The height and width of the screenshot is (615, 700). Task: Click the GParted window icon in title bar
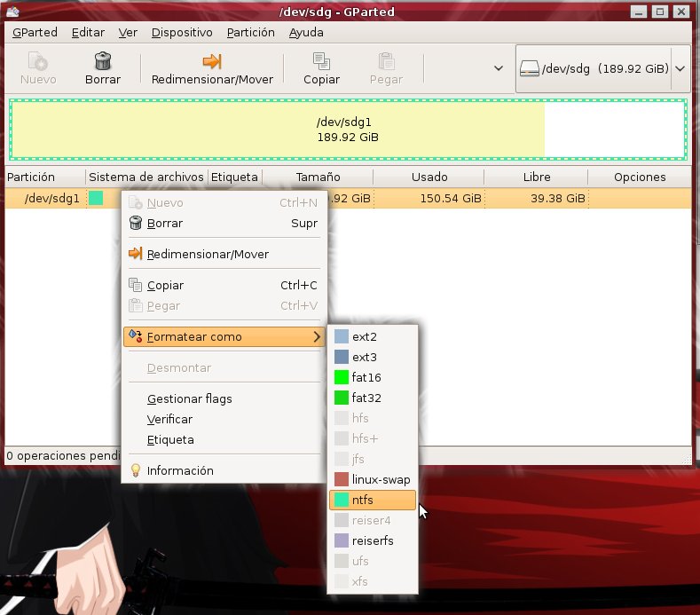(12, 12)
